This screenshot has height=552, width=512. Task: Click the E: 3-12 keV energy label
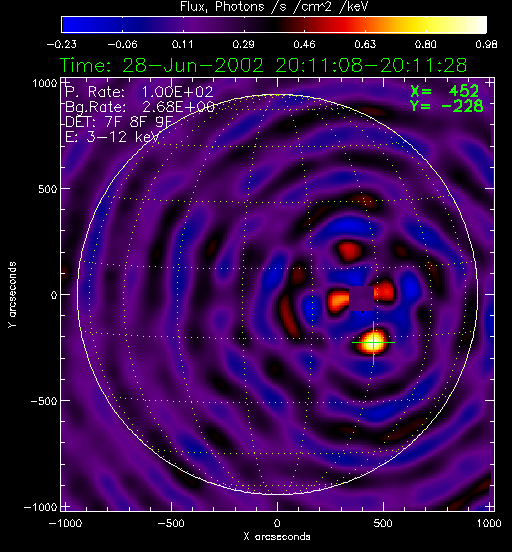pos(112,137)
